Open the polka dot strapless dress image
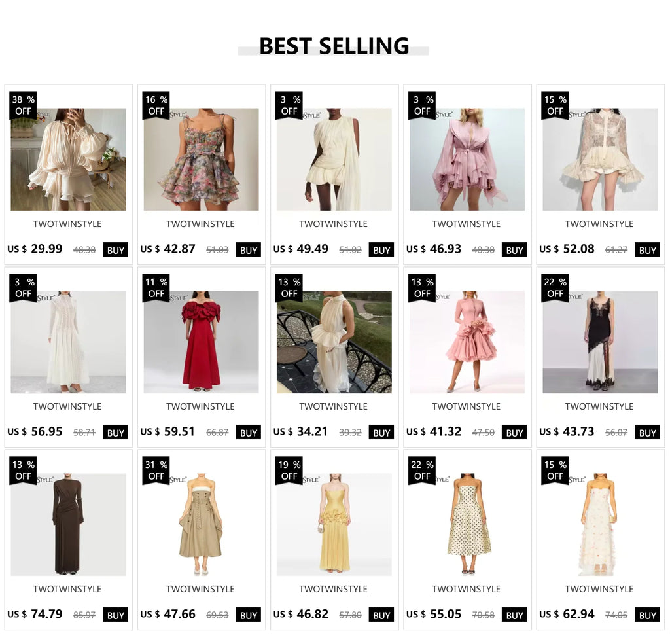This screenshot has width=670, height=644. pos(467,524)
